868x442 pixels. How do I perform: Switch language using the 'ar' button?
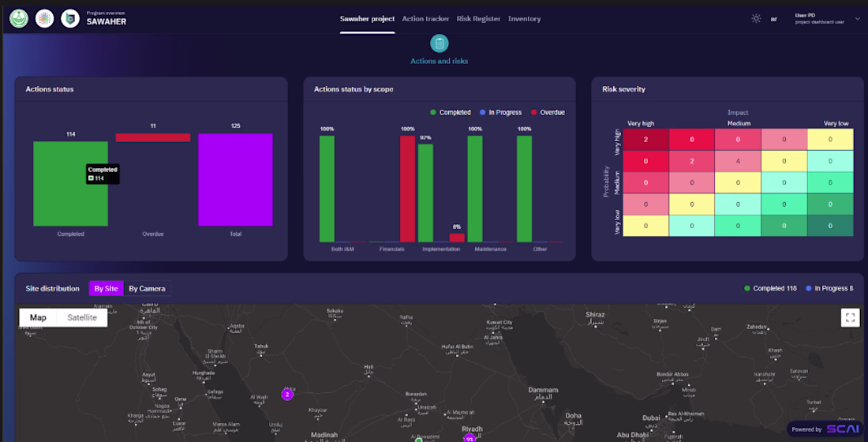(774, 19)
